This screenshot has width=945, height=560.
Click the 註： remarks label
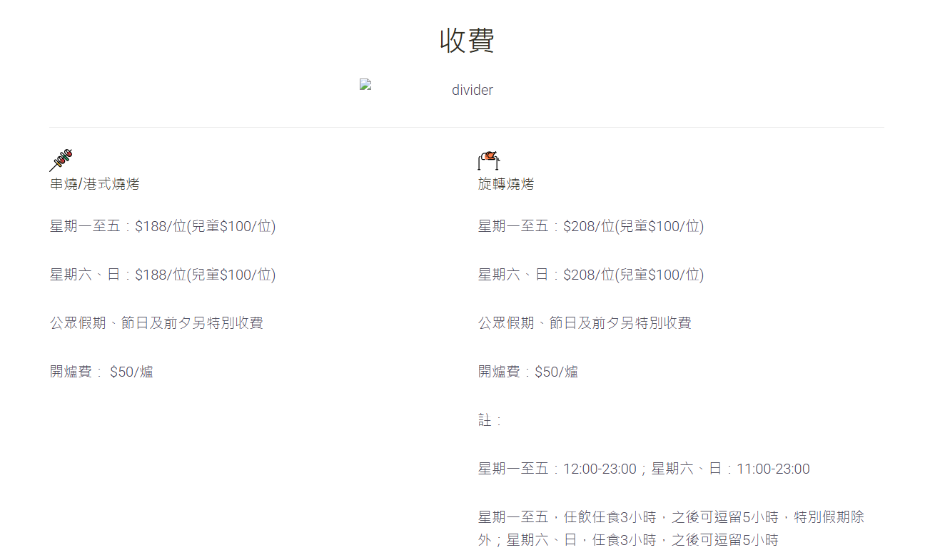coord(489,420)
